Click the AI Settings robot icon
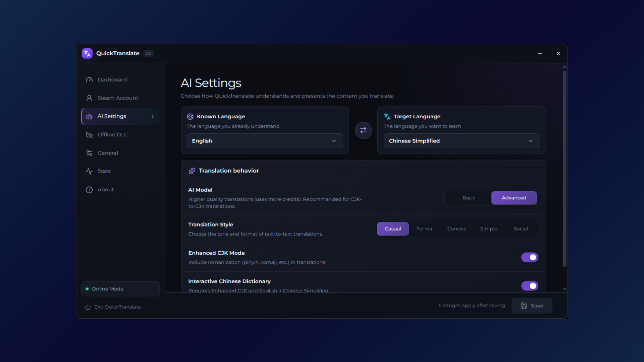 (x=89, y=116)
